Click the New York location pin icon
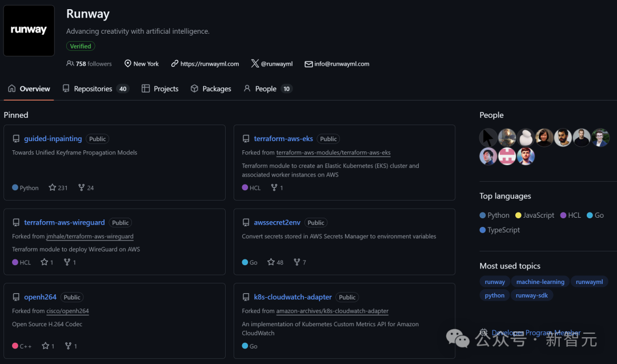The image size is (617, 364). (127, 63)
